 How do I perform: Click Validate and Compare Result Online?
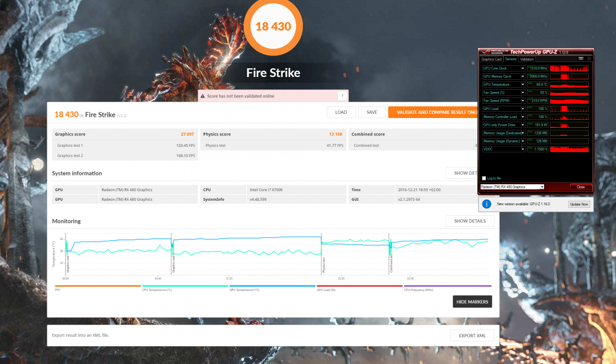pyautogui.click(x=433, y=112)
